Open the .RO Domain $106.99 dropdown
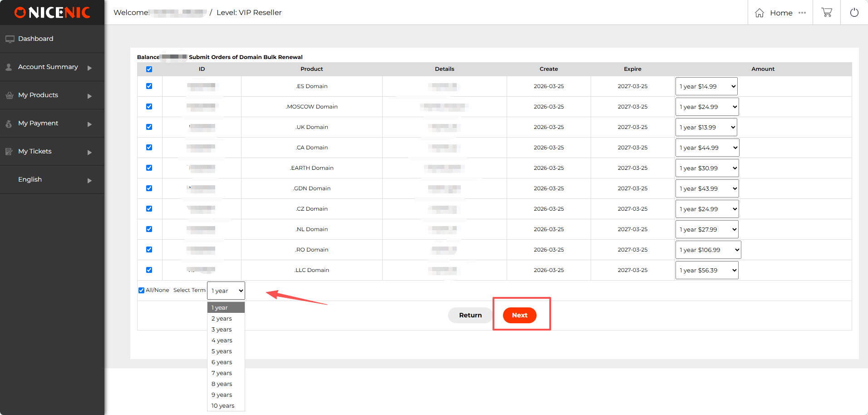The image size is (868, 415). (708, 250)
